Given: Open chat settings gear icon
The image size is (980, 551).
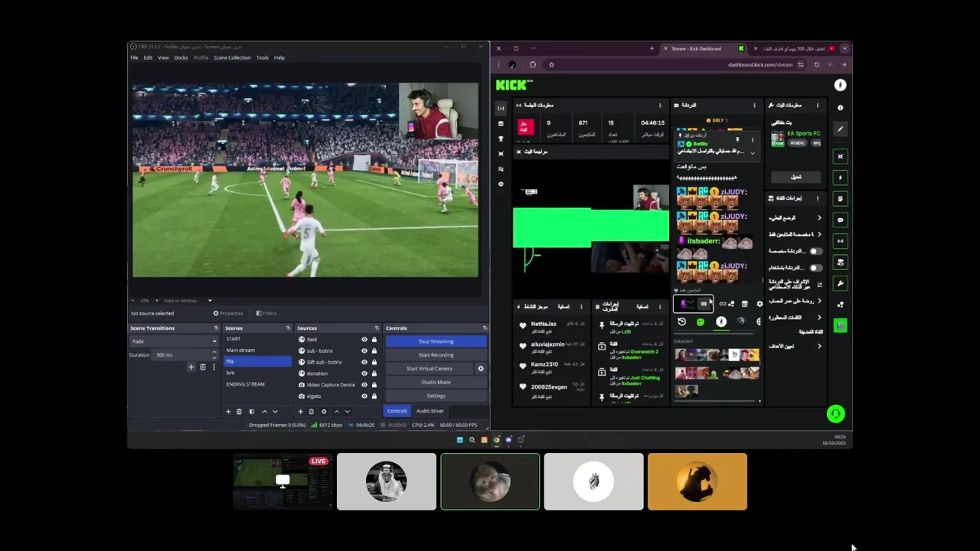Looking at the screenshot, I should [x=759, y=304].
